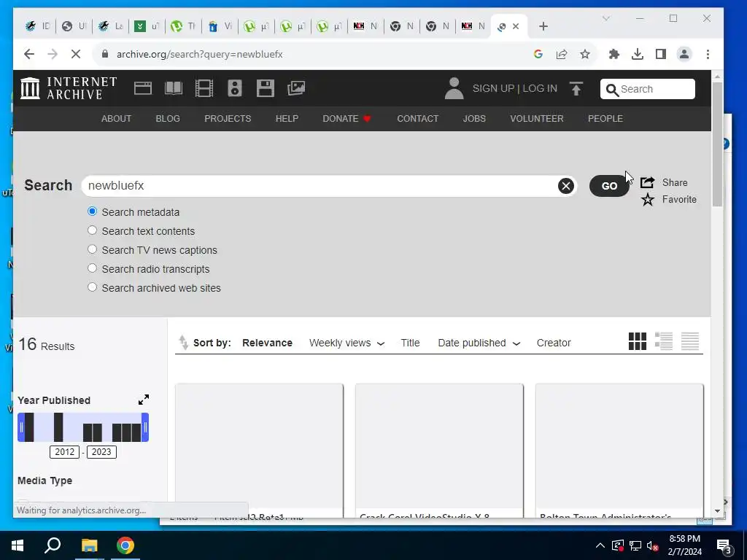Viewport: 747px width, 560px height.
Task: Sort results by Title
Action: click(x=410, y=343)
